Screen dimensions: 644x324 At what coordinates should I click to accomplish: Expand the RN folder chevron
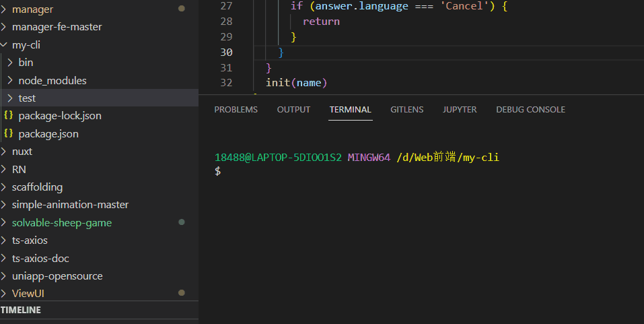click(3, 169)
